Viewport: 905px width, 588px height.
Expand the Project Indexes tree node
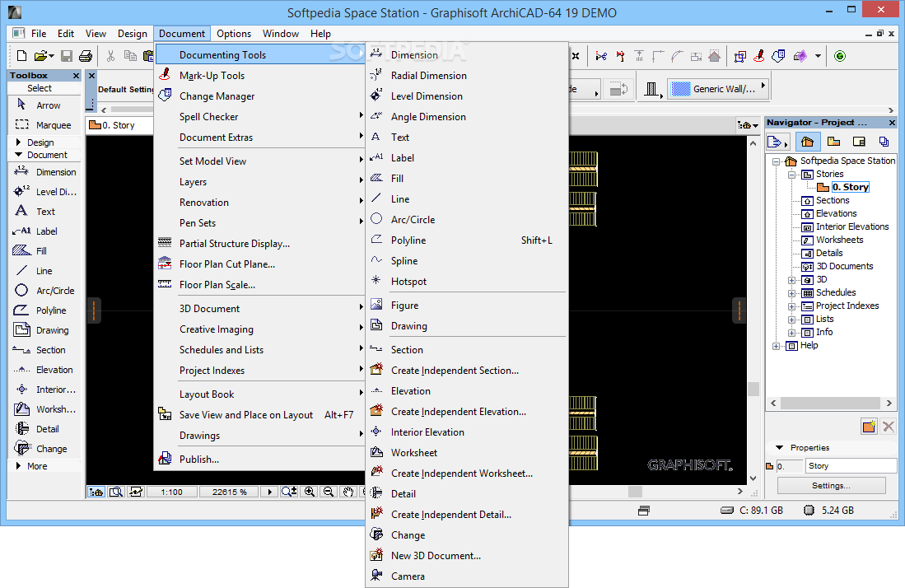click(x=792, y=306)
